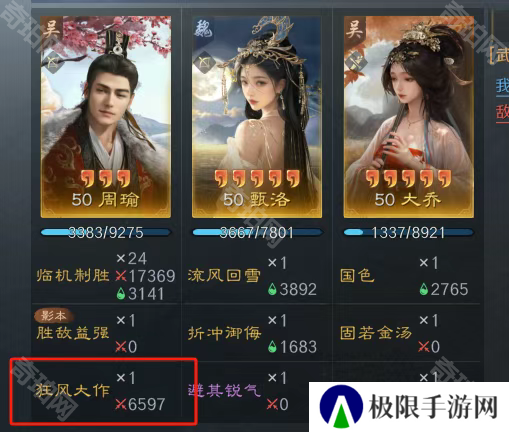509x432 pixels.
Task: Select the 固若金汤 skill entry
Action: (376, 333)
